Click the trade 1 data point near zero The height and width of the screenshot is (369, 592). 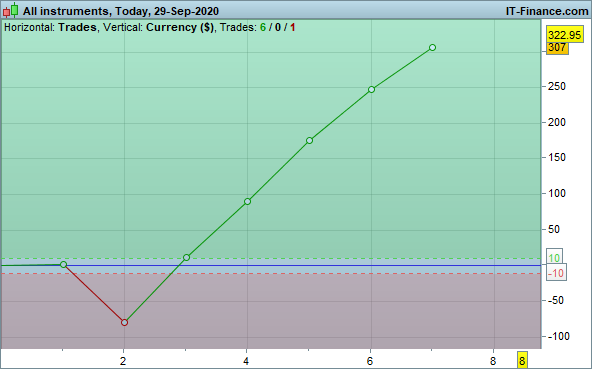(63, 264)
